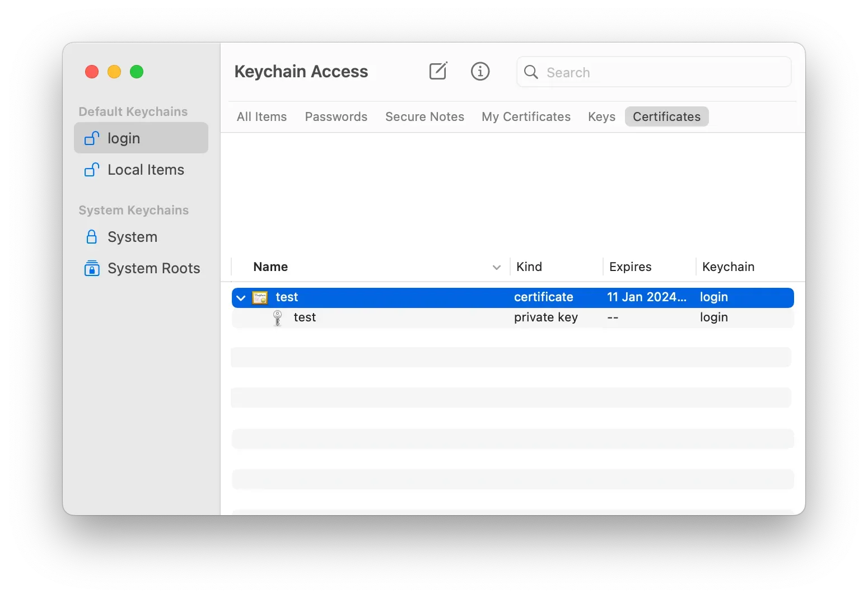This screenshot has width=868, height=598.
Task: Collapse the test certificate disclosure triangle
Action: coord(240,297)
